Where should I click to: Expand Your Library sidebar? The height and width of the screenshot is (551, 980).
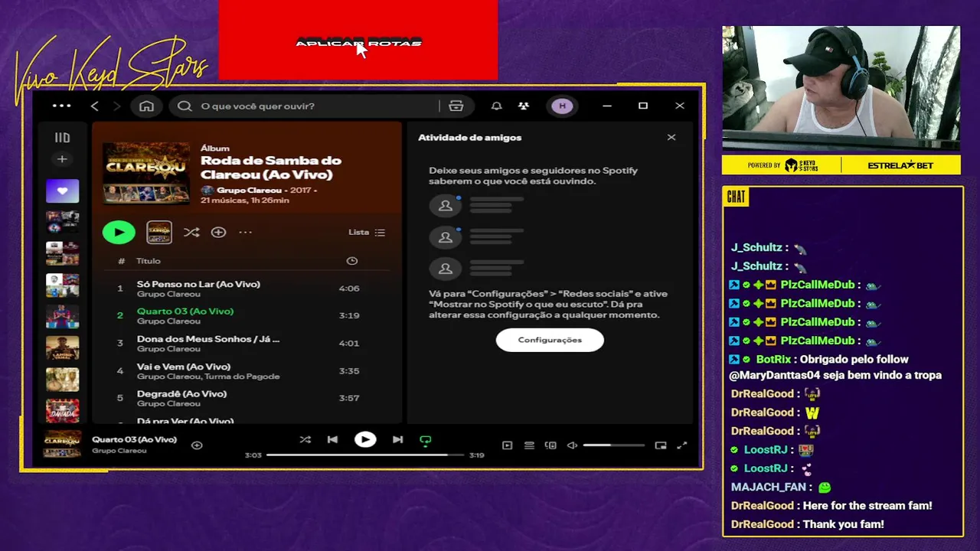coord(63,138)
